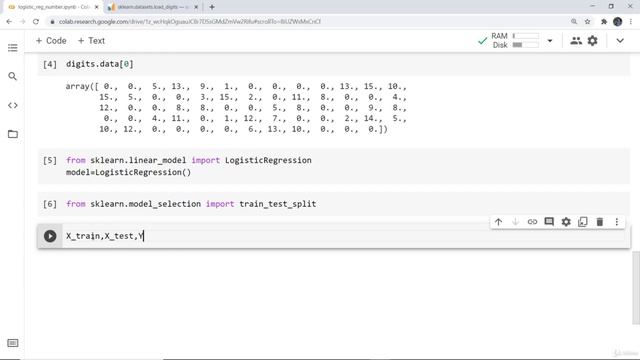The image size is (640, 360).
Task: Delete the current cell trash icon
Action: click(x=600, y=222)
